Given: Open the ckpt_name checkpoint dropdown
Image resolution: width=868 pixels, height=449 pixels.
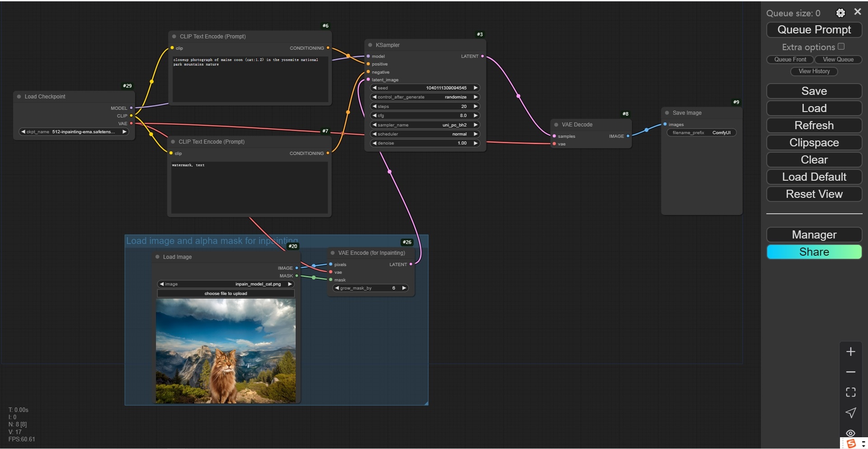Looking at the screenshot, I should (74, 132).
